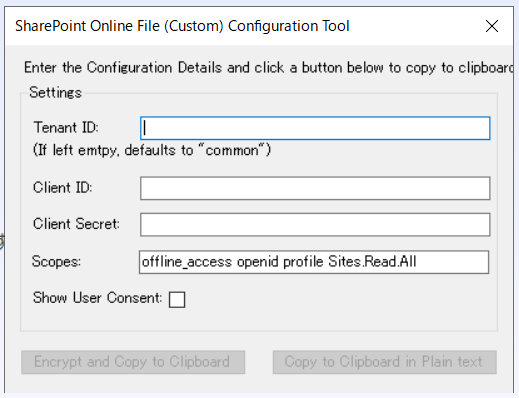
Task: Click into the Tenant ID field
Action: [315, 128]
